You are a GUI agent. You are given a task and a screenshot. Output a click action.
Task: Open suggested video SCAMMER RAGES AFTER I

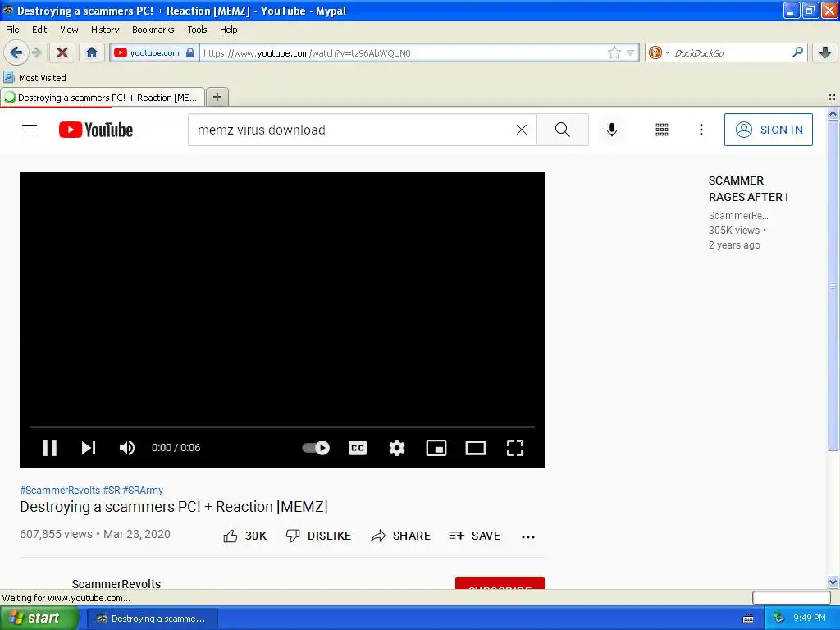(x=748, y=189)
